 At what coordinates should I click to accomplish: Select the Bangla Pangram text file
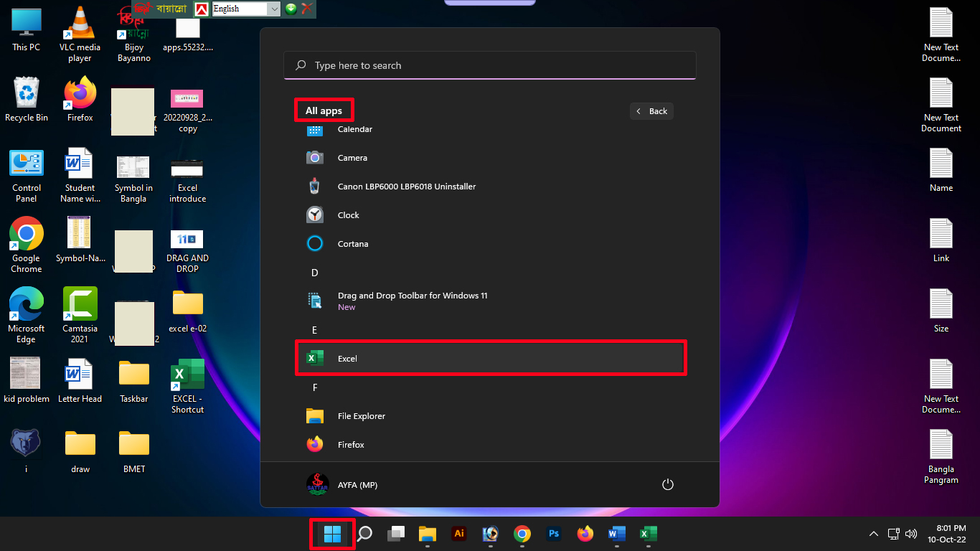(941, 456)
